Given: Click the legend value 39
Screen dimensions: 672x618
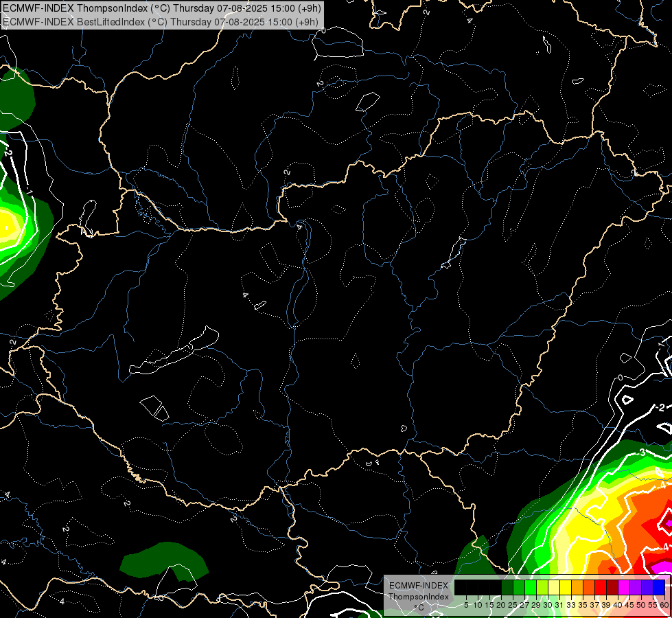Looking at the screenshot, I should (x=606, y=605).
